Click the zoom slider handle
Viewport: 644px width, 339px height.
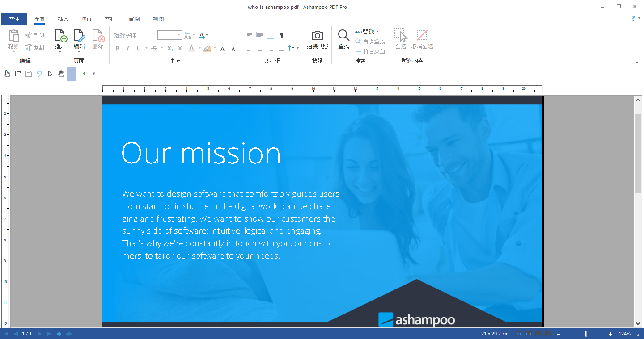tap(585, 334)
